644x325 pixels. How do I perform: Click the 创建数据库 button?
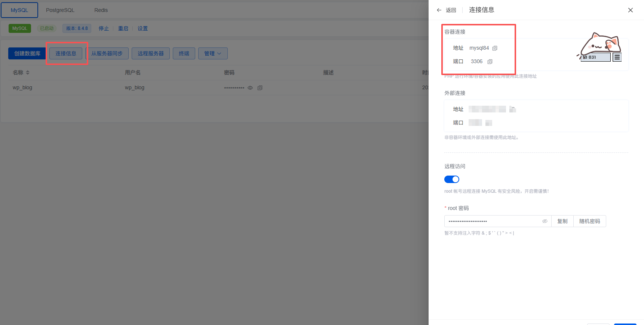click(x=27, y=53)
